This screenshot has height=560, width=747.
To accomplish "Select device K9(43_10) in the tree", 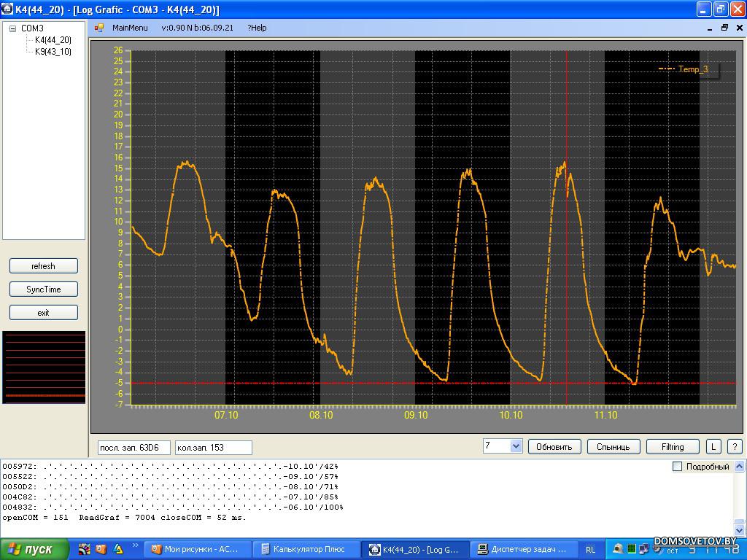I will coord(53,52).
